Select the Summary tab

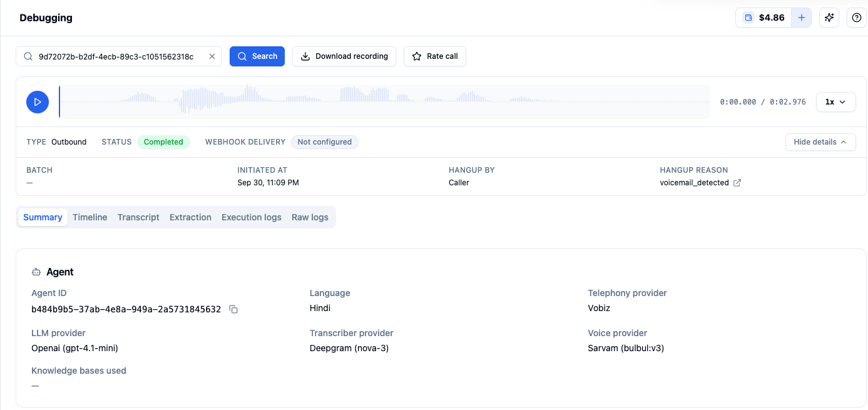tap(43, 217)
